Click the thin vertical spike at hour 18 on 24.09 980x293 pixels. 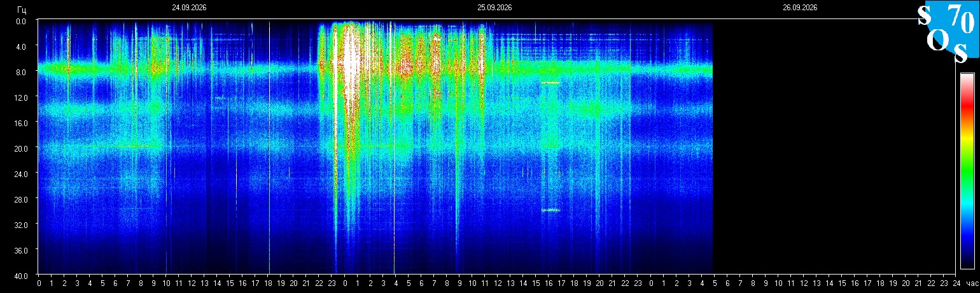click(x=269, y=146)
